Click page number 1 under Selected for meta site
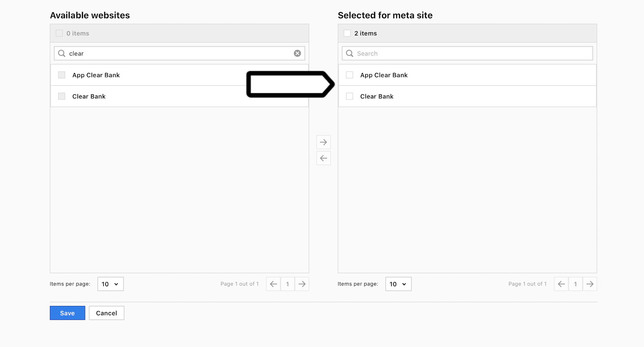 tap(576, 284)
